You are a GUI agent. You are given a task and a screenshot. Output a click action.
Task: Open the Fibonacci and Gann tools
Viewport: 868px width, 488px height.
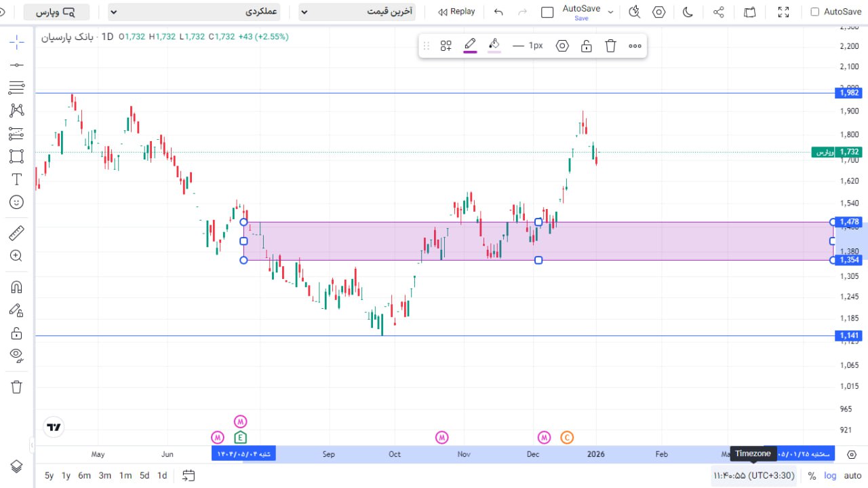coord(17,88)
